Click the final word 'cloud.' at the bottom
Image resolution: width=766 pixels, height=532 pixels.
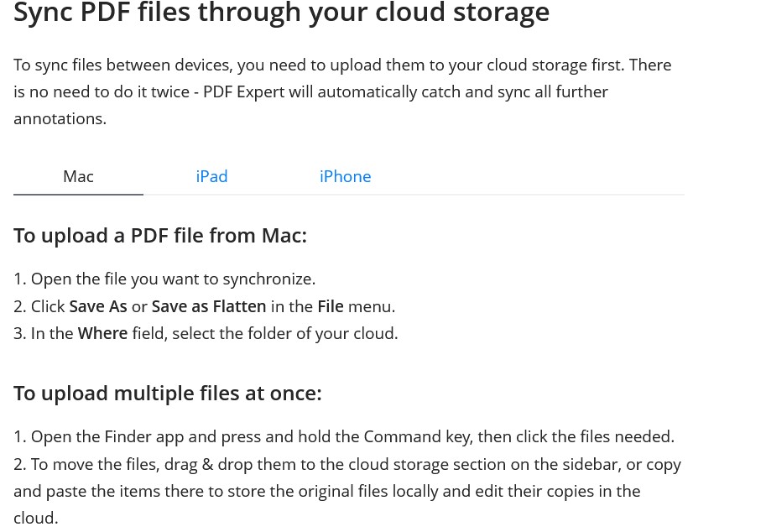pyautogui.click(x=36, y=518)
